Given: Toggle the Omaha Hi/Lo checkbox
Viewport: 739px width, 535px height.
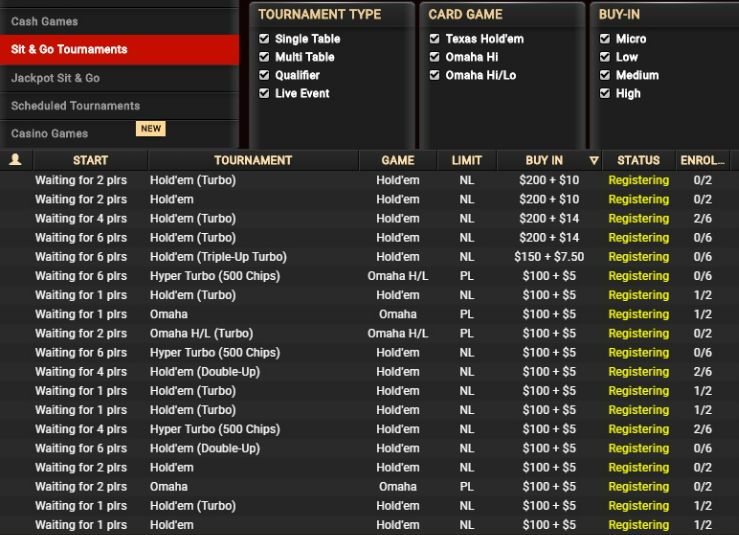Looking at the screenshot, I should [x=435, y=75].
